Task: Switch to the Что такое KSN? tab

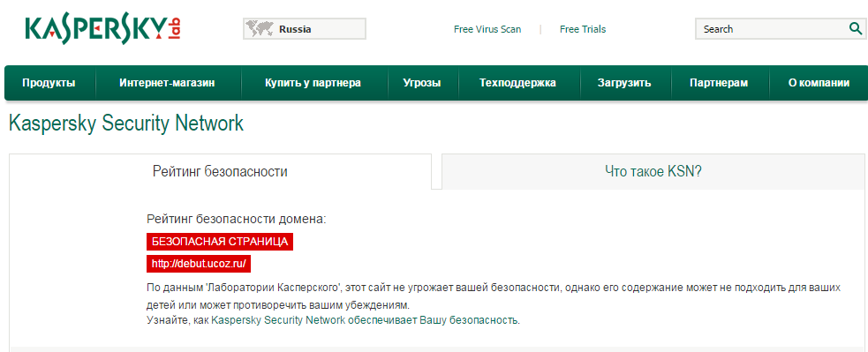Action: tap(653, 171)
